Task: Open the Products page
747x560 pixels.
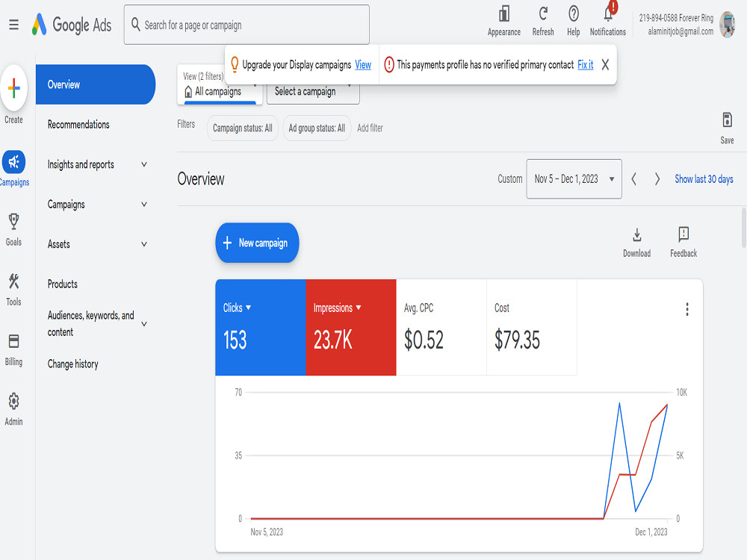Action: tap(63, 284)
